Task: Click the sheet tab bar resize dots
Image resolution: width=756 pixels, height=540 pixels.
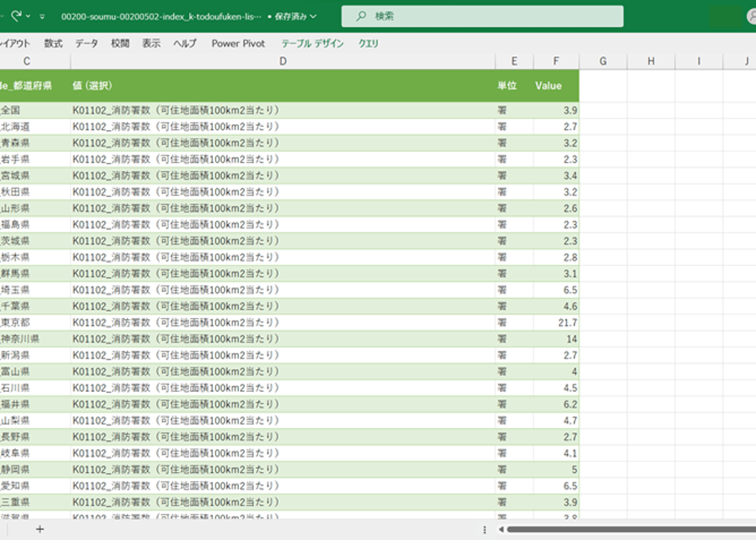Action: click(x=484, y=529)
